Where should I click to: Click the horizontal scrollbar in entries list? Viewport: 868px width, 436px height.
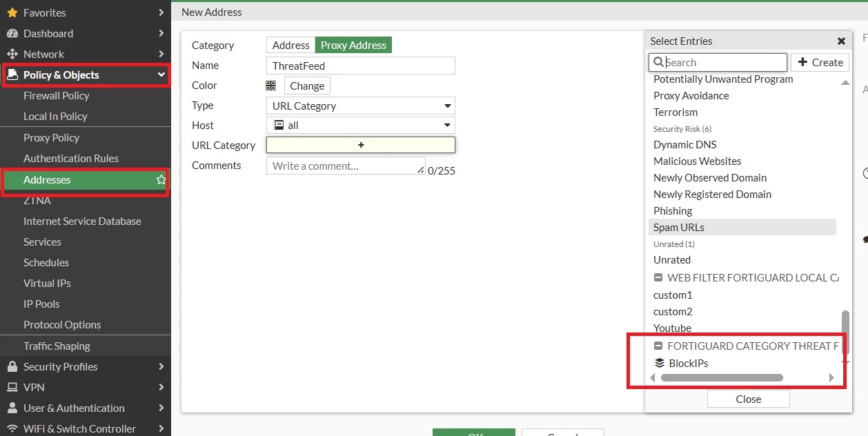tap(722, 377)
